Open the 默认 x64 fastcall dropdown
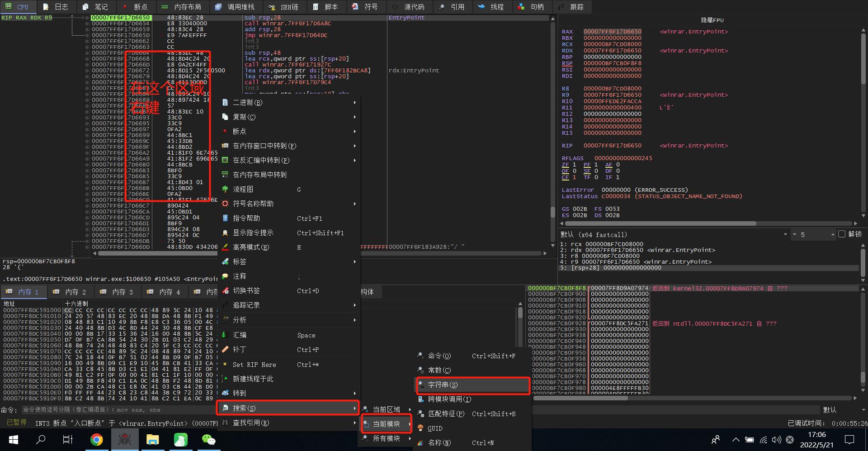This screenshot has height=451, width=868. pos(785,234)
